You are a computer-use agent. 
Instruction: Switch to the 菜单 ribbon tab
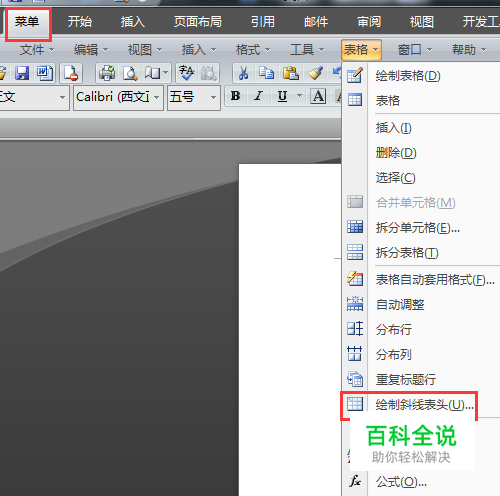[27, 22]
